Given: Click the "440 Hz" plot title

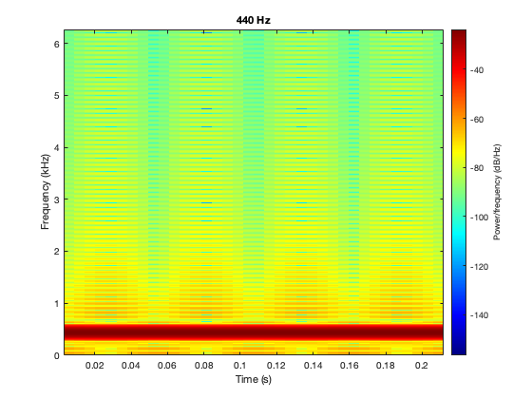Looking at the screenshot, I should [x=253, y=20].
